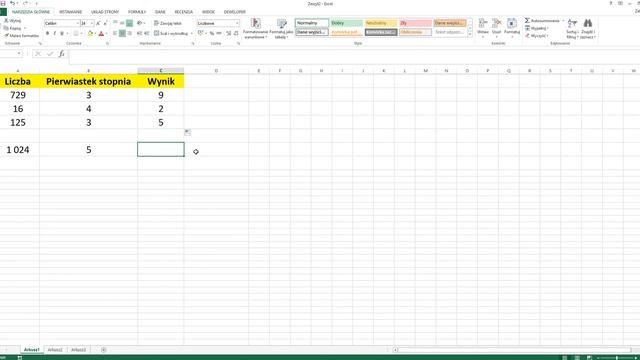
Task: Click the insert function fx icon
Action: [62, 53]
